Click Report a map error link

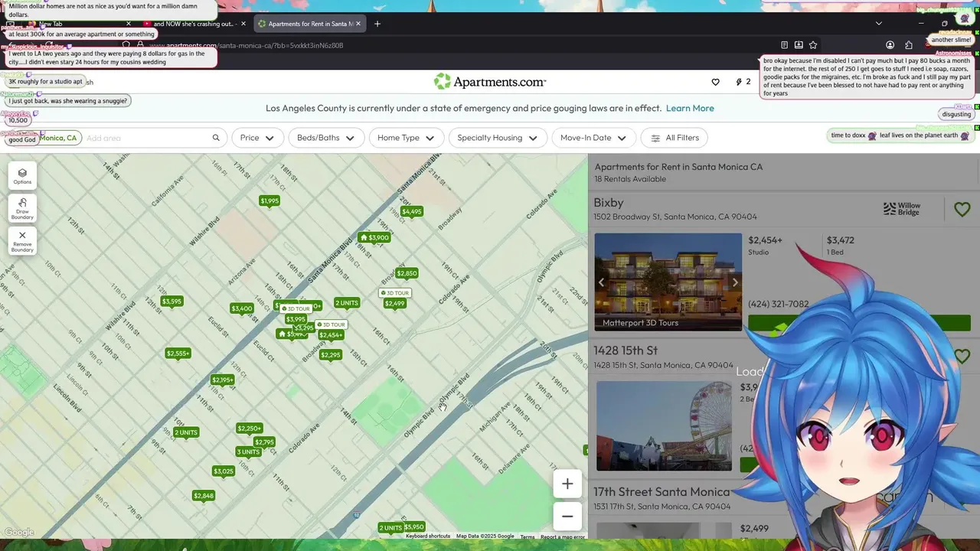tap(562, 536)
